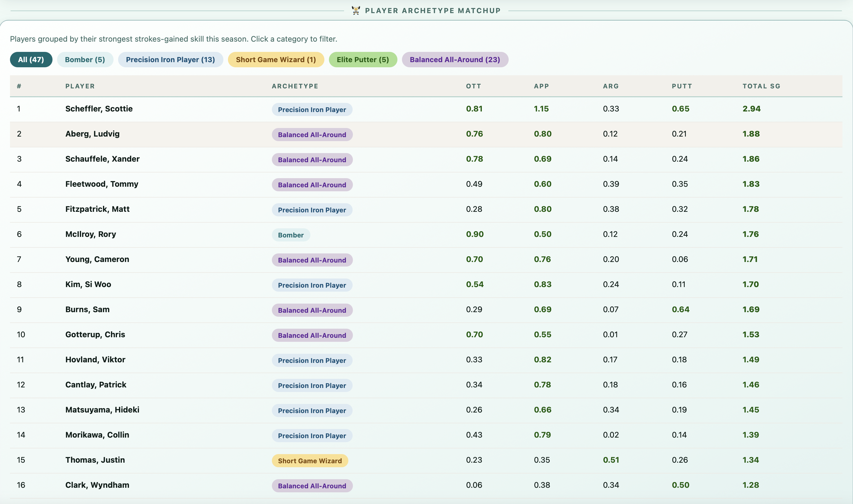Click Justin Thomas's ARG value 0.51

[x=611, y=460]
